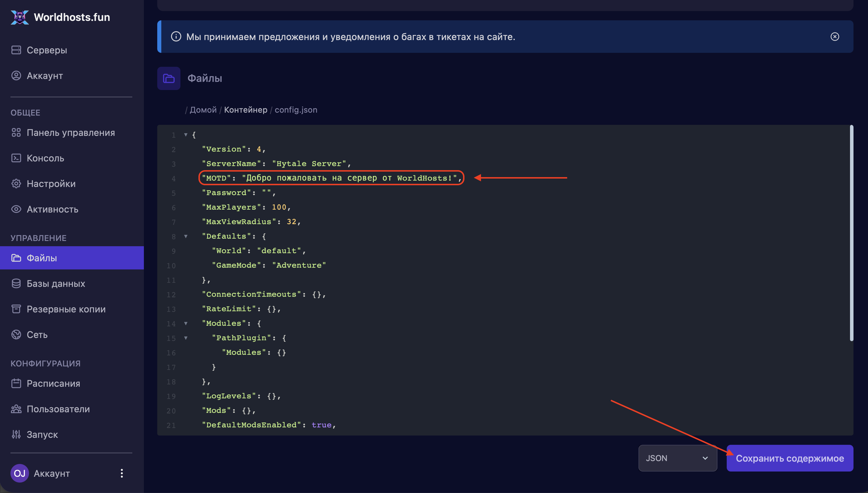This screenshot has height=493, width=868.
Task: Open the JSON language dropdown
Action: [x=677, y=458]
